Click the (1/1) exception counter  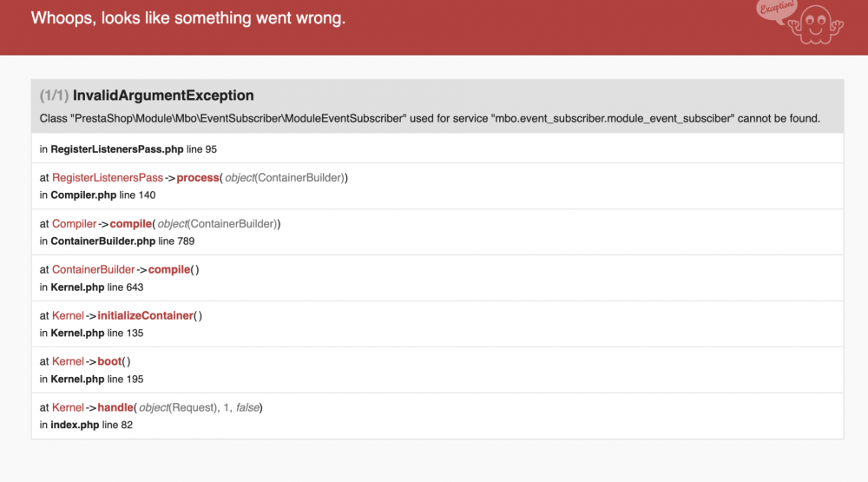coord(55,96)
